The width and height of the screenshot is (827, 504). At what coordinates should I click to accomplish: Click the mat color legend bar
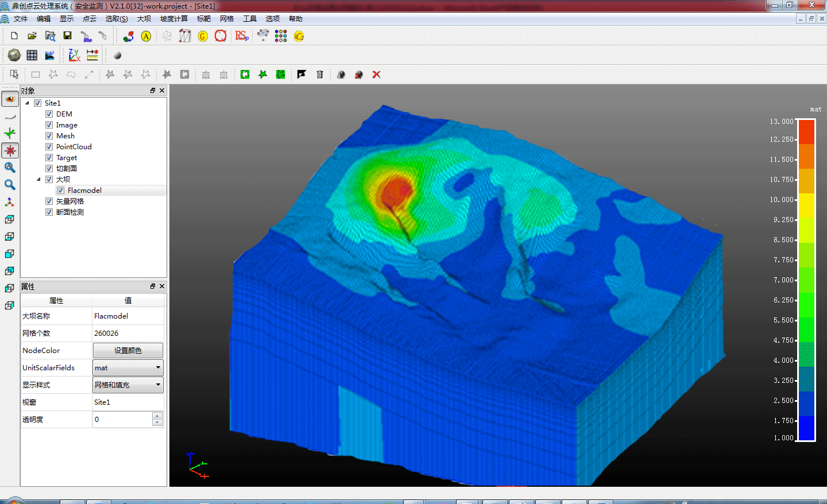point(806,280)
